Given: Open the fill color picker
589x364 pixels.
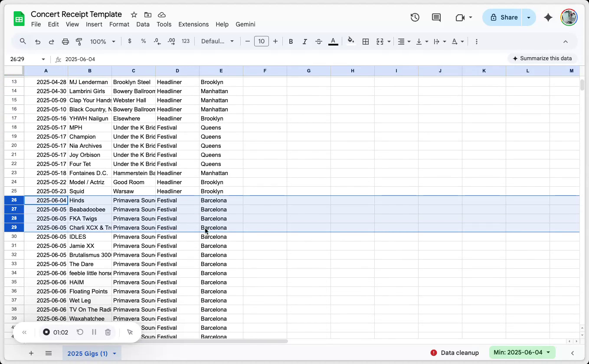Looking at the screenshot, I should point(351,41).
